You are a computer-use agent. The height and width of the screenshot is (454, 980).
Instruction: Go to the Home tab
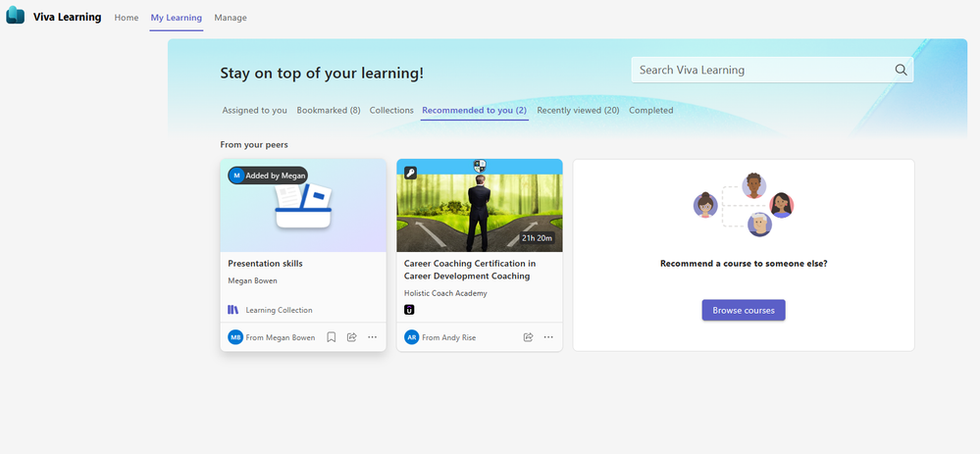(x=127, y=18)
